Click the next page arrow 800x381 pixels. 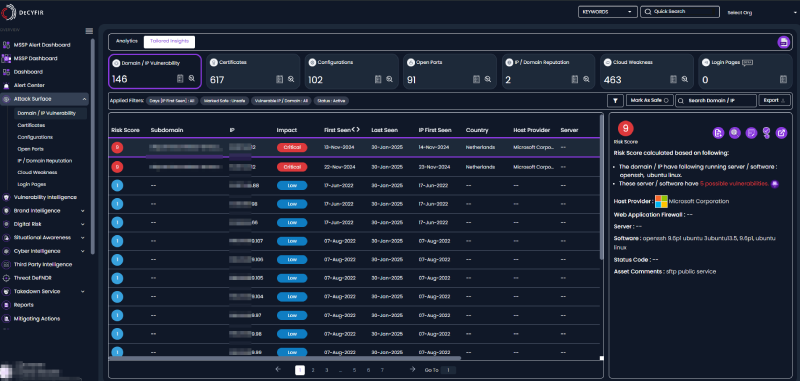(x=412, y=370)
